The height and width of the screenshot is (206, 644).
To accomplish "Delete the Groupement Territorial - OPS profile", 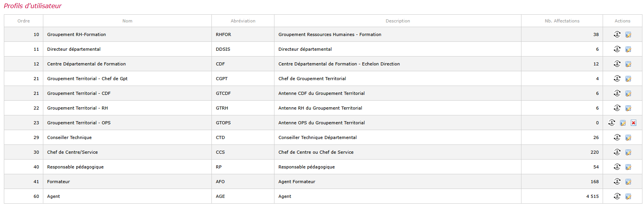I will coord(634,123).
